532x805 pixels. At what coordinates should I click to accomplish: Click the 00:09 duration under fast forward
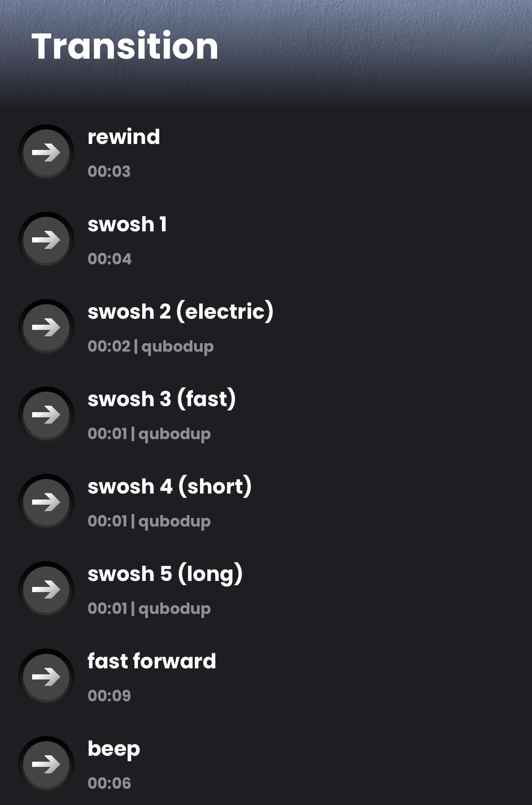pyautogui.click(x=109, y=696)
